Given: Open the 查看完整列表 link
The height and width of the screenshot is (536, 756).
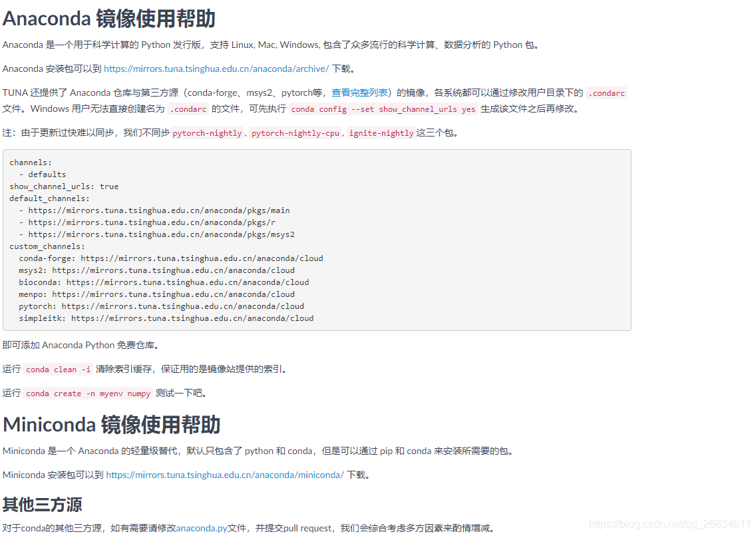Looking at the screenshot, I should 359,93.
